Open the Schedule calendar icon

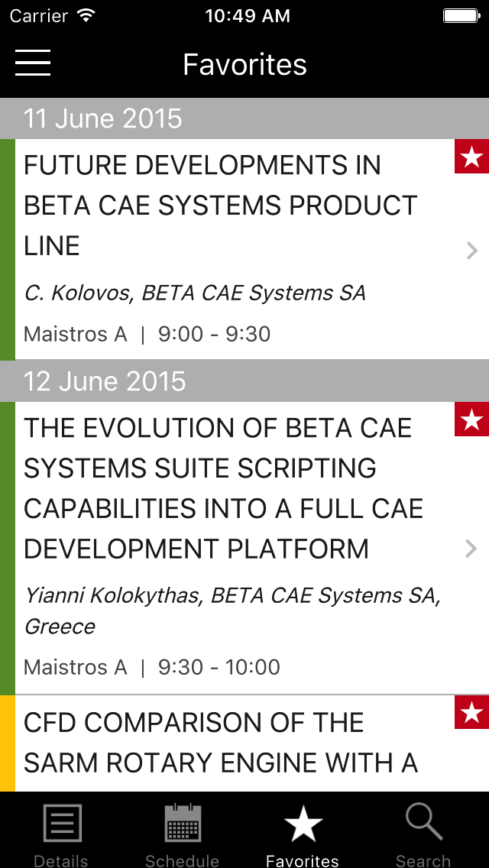point(183,825)
